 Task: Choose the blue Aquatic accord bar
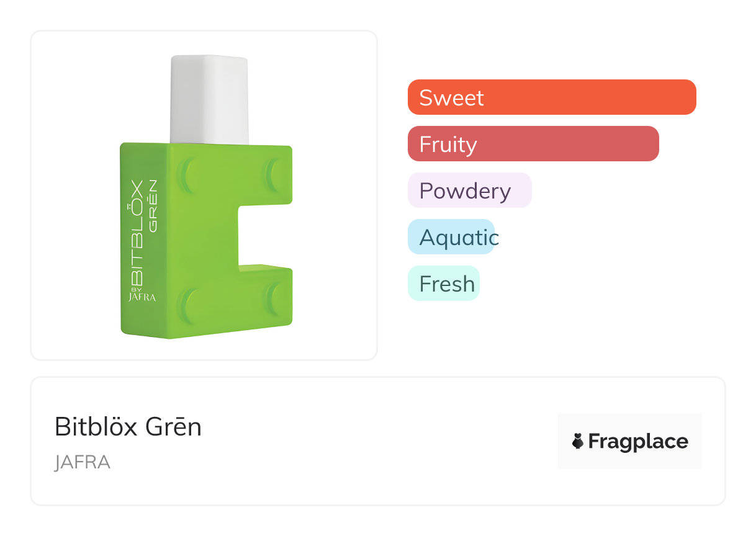[x=451, y=237]
